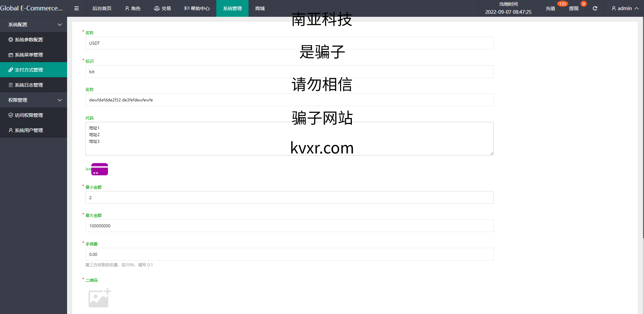Click the refresh icon in header
The width and height of the screenshot is (644, 314).
(x=595, y=8)
